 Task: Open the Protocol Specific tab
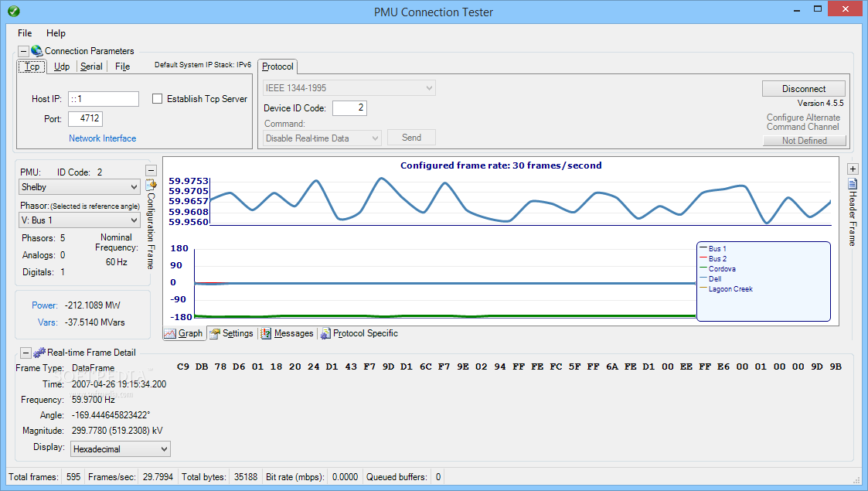pyautogui.click(x=359, y=333)
